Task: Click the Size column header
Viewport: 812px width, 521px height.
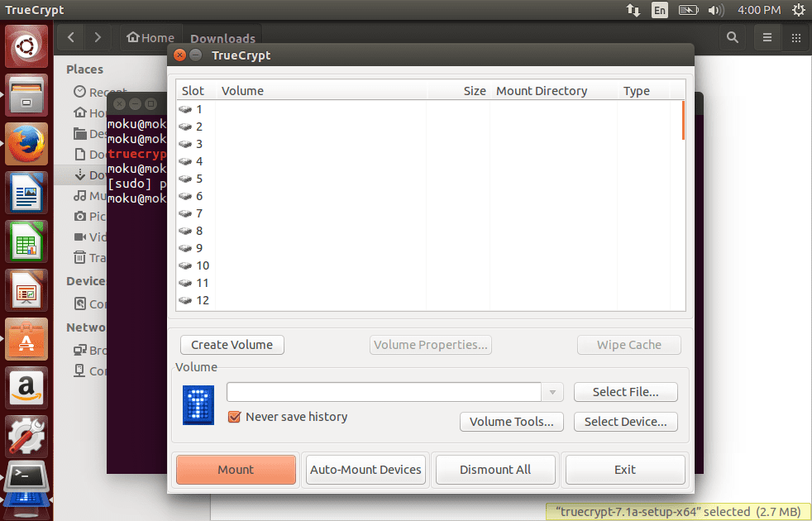Action: (x=459, y=91)
